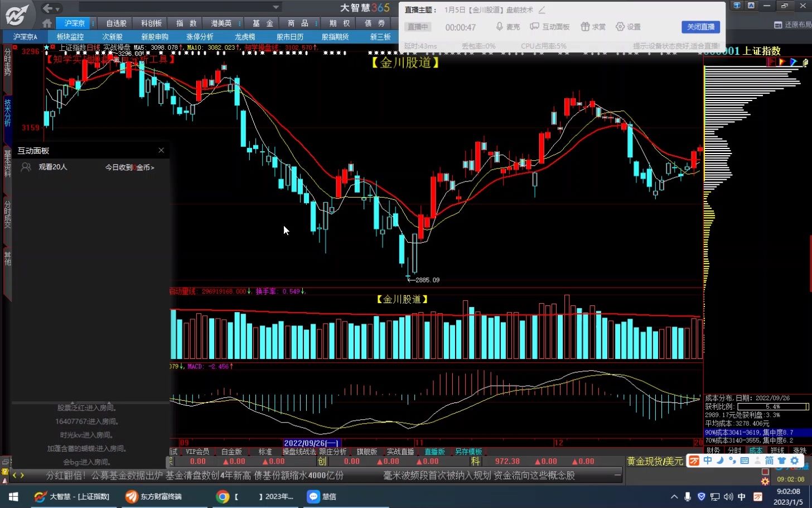The image size is (812, 508).
Task: Click 另存模板 link
Action: pos(468,452)
